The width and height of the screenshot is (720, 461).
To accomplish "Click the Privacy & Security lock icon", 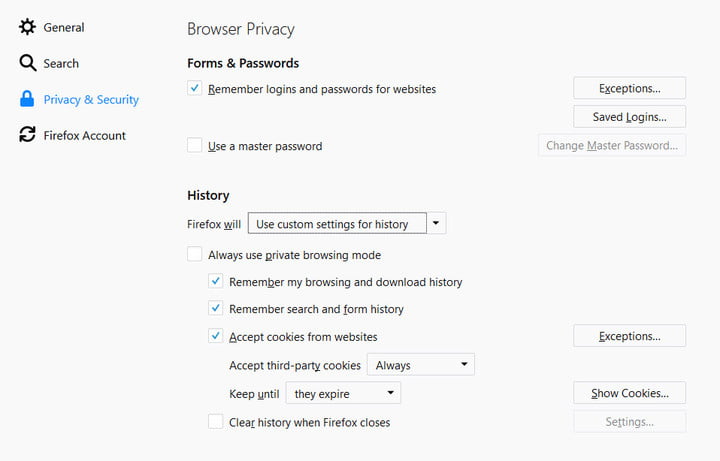I will (x=27, y=99).
